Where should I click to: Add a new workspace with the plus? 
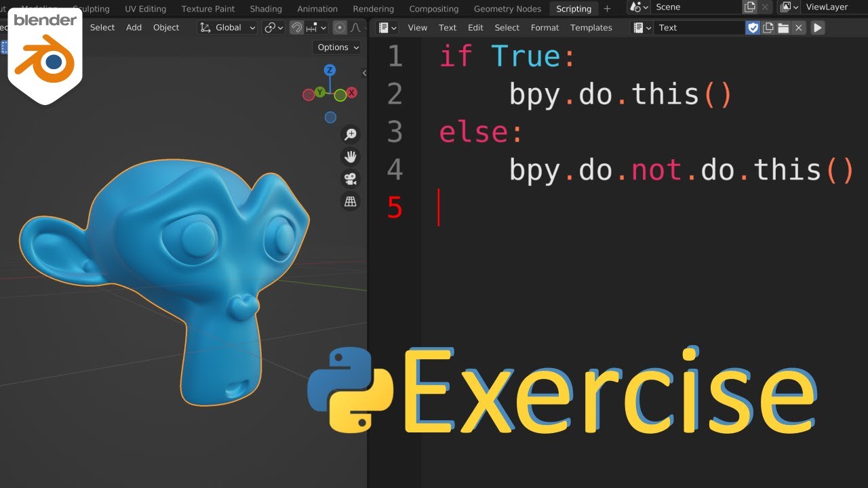coord(607,9)
